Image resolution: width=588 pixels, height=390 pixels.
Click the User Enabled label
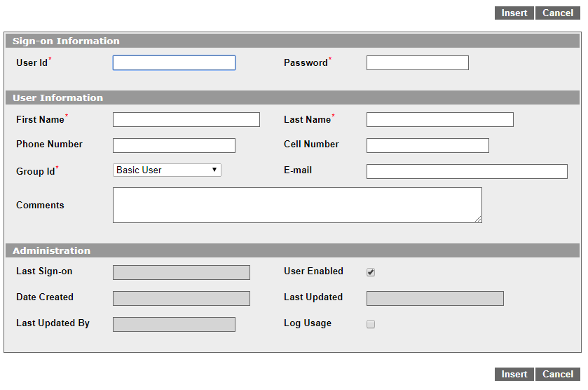(x=313, y=271)
